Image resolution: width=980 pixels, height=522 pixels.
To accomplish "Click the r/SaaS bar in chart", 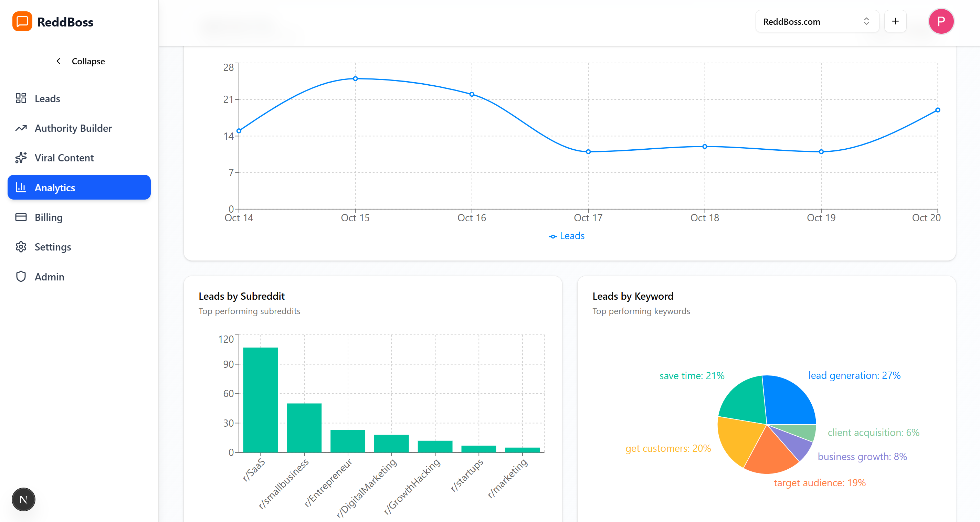I will (x=261, y=399).
